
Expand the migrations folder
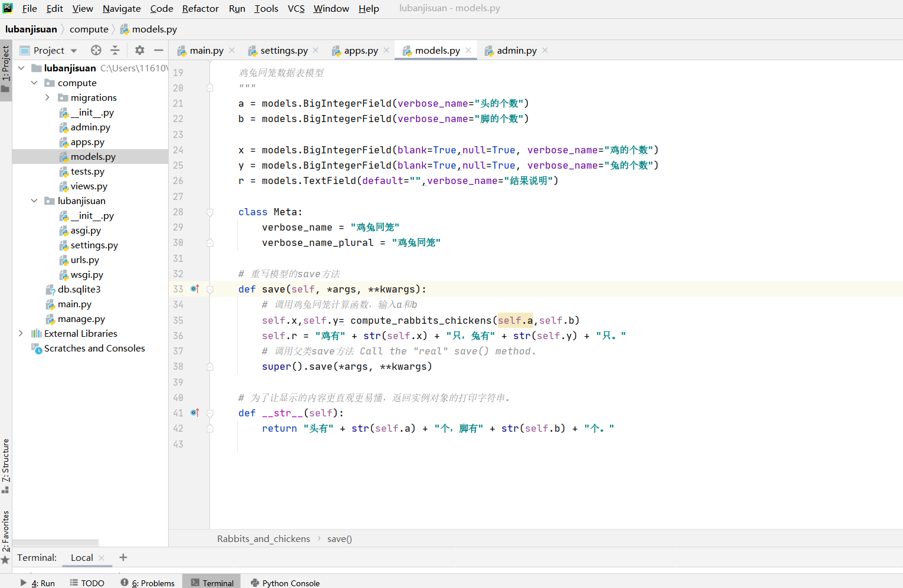(x=47, y=97)
